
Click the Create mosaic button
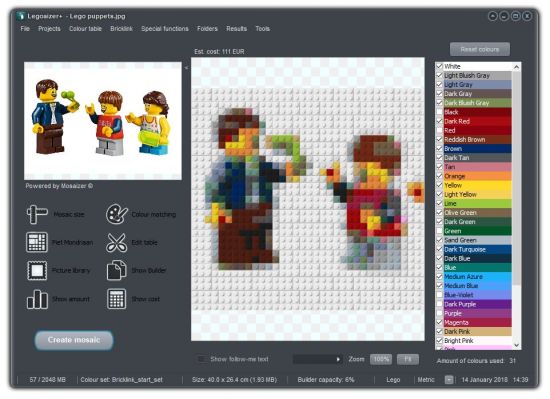74,340
